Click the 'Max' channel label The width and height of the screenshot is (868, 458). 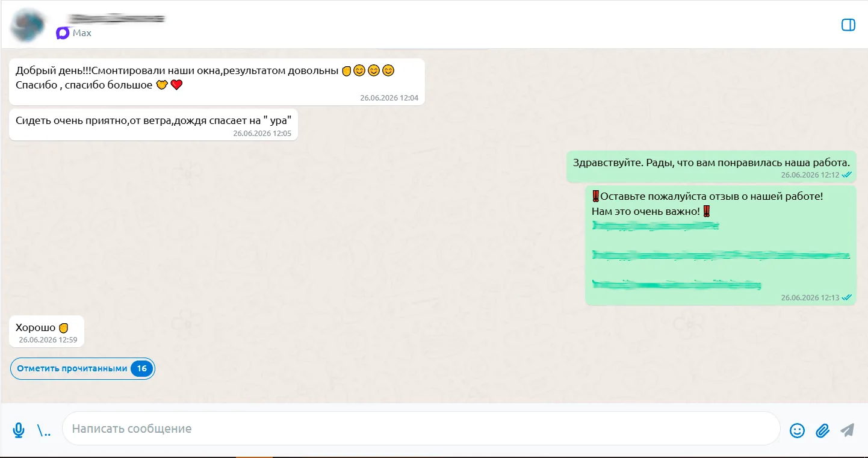[x=82, y=33]
